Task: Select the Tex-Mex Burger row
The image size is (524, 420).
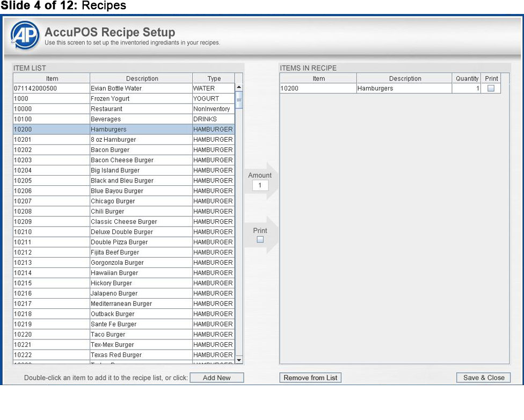Action: click(x=124, y=345)
